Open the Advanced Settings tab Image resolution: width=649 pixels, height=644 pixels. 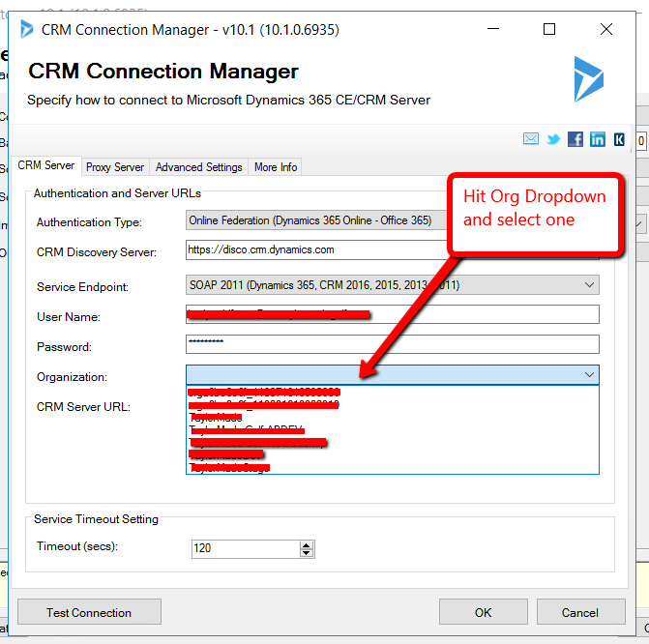[198, 167]
